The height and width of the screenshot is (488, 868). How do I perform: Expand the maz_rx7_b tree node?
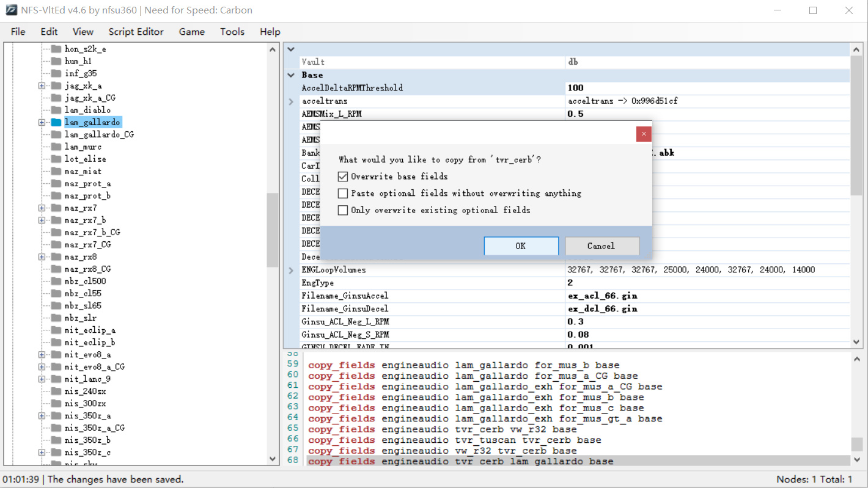(42, 220)
